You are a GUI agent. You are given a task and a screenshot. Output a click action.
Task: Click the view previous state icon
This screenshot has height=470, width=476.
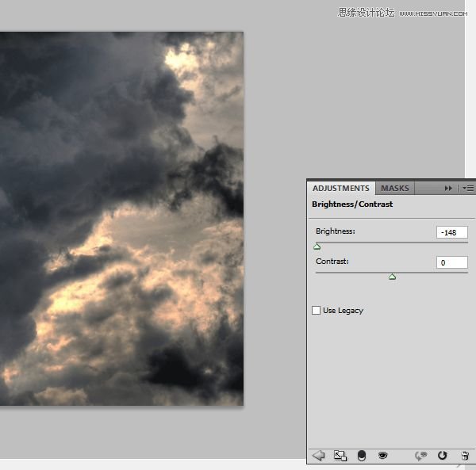(421, 455)
